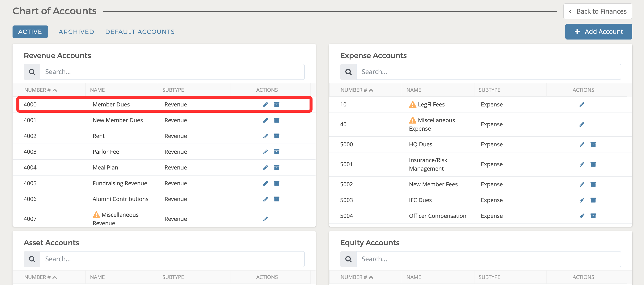Archive the Rent revenue account
644x285 pixels.
pos(277,136)
